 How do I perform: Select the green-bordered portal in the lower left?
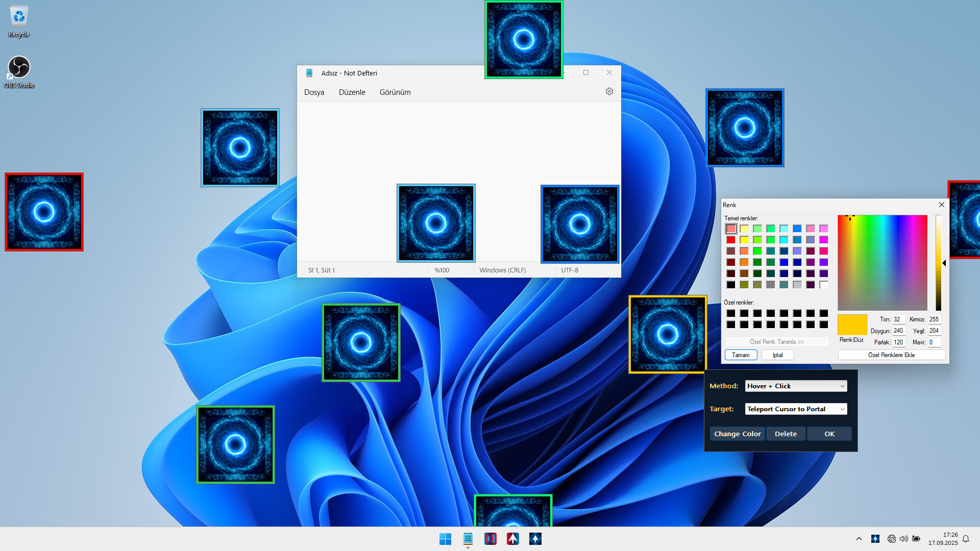click(235, 444)
